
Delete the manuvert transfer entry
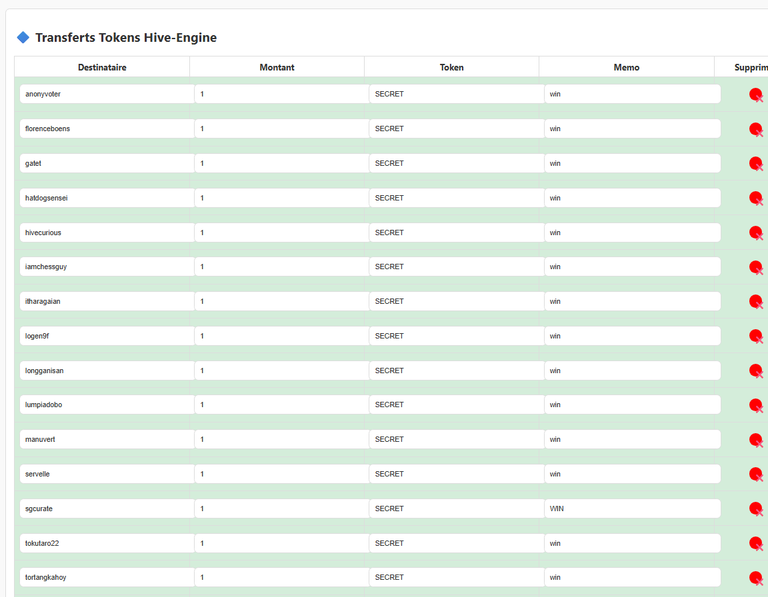coord(756,440)
